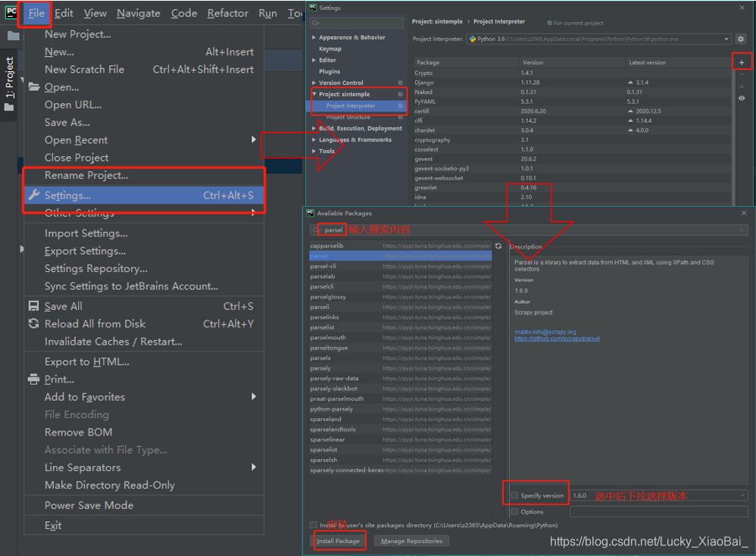Open the Add to Favorites submenu

[144, 397]
